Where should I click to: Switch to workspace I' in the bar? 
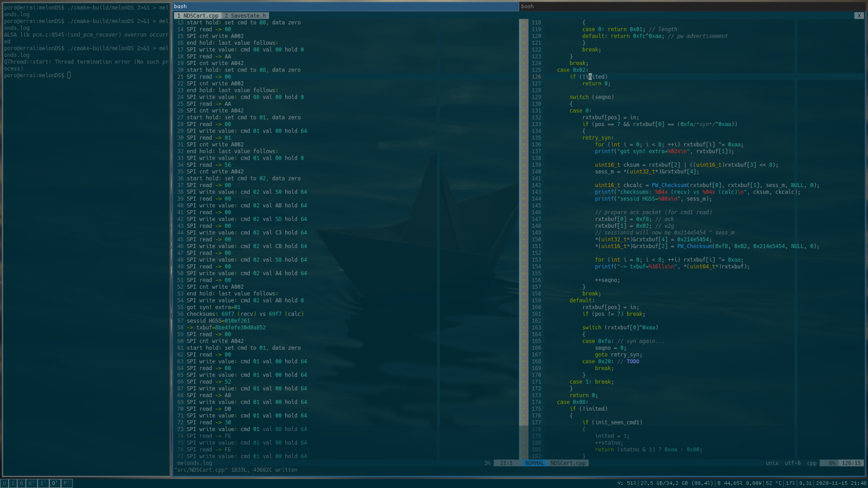[43, 483]
